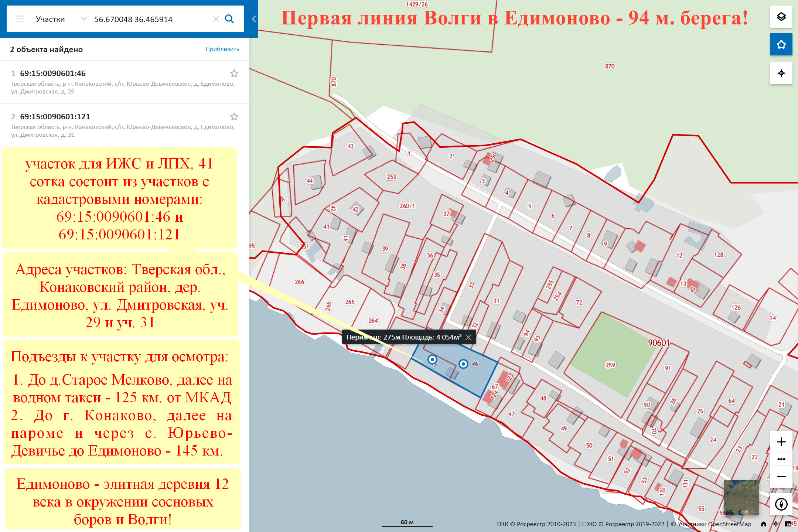
Task: Reset map orientation with compass
Action: (781, 504)
